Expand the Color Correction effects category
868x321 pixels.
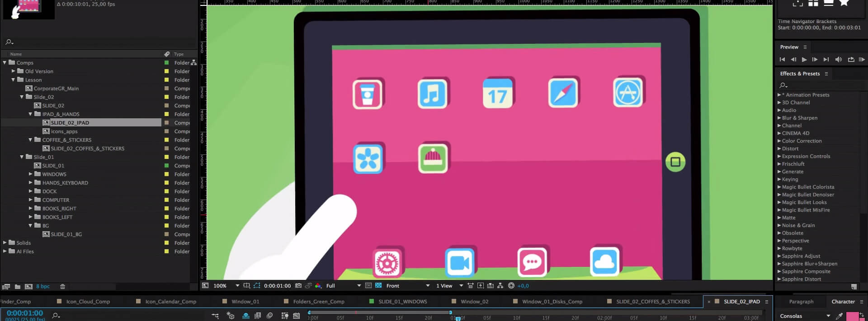tap(779, 141)
